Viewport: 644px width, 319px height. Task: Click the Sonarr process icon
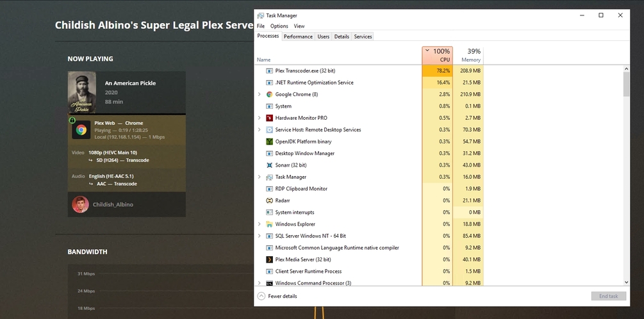coord(269,165)
